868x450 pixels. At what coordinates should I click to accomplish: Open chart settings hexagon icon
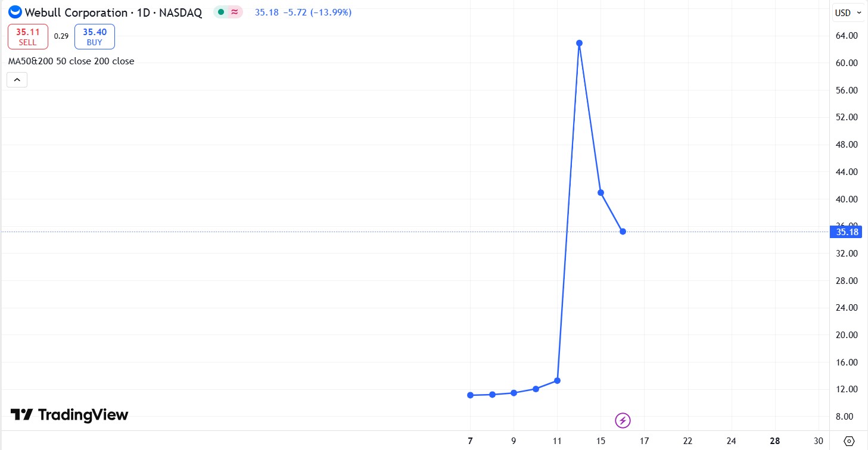click(850, 441)
